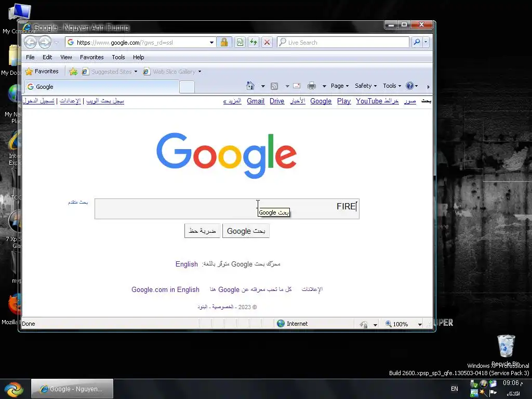Click the Print icon
The image size is (532, 399).
(x=312, y=86)
